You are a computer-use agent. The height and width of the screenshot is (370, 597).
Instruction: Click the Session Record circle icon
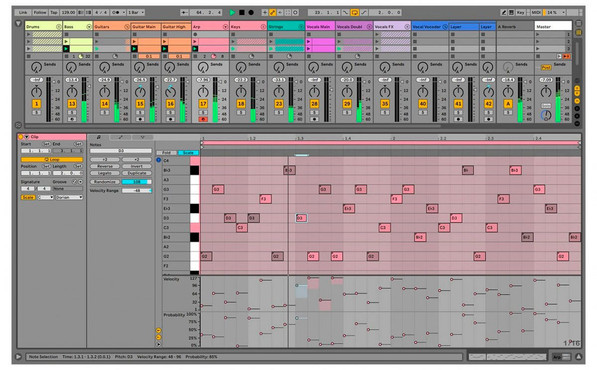coord(295,13)
